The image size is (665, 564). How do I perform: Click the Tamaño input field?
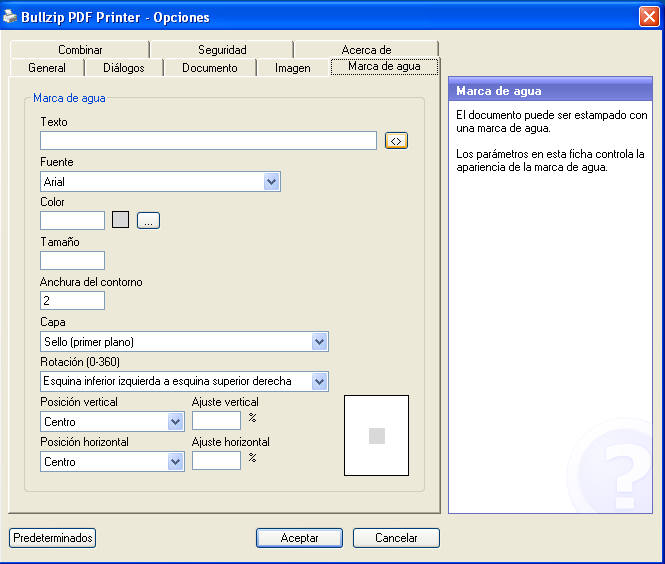coord(73,260)
